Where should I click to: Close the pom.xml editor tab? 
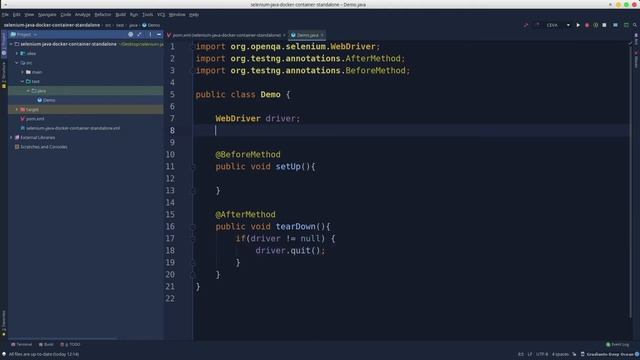coord(284,35)
